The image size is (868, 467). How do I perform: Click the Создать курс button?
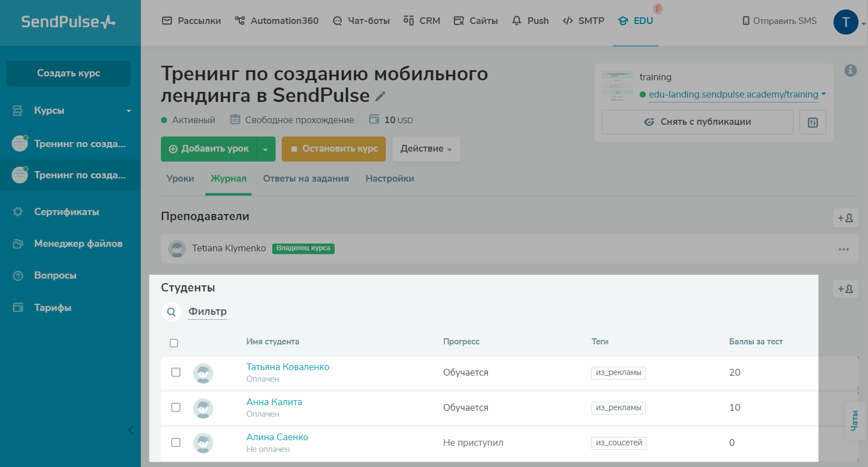(x=68, y=74)
